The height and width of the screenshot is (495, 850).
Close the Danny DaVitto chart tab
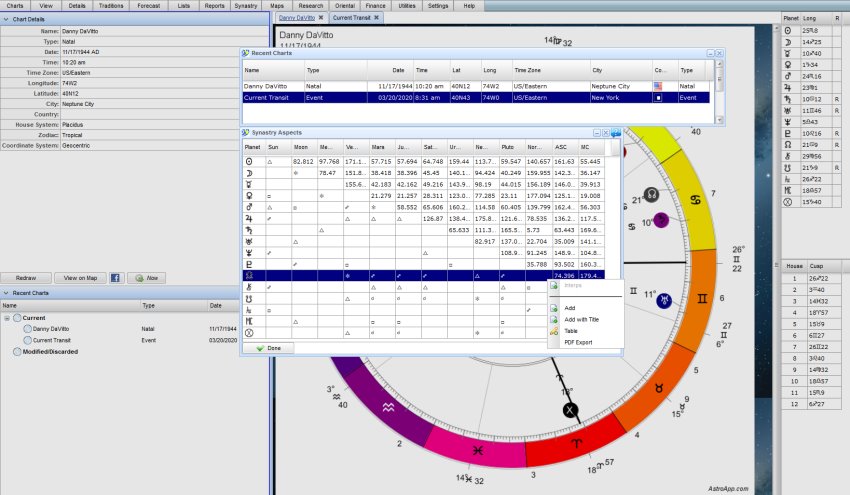(x=321, y=18)
